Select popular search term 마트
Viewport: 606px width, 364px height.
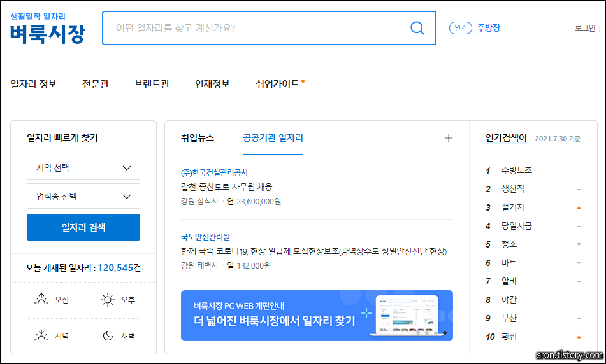[x=509, y=263]
